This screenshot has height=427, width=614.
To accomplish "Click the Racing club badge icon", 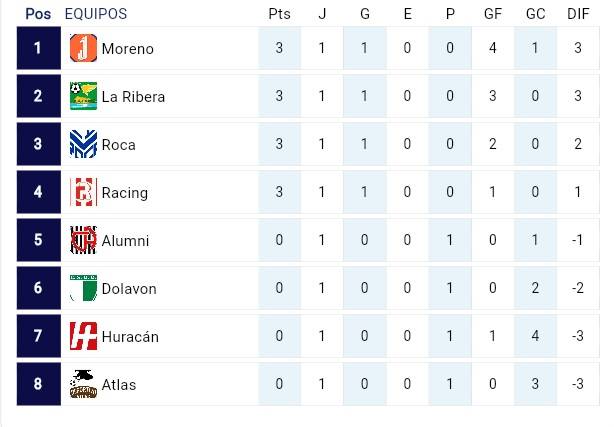I will [83, 192].
